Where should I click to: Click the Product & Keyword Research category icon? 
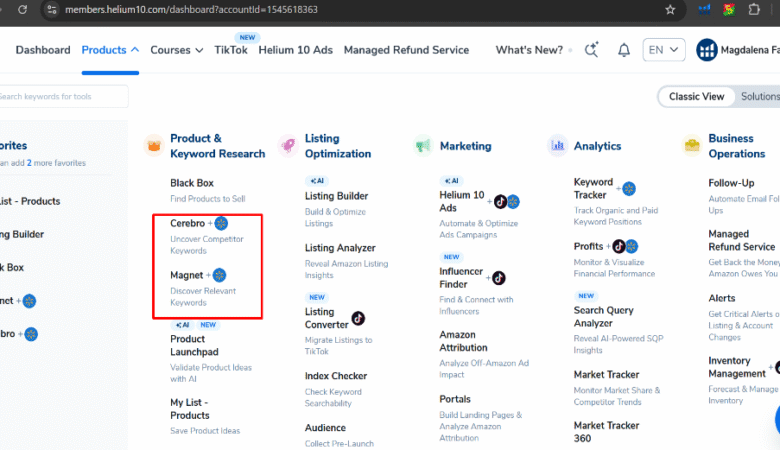click(x=154, y=146)
